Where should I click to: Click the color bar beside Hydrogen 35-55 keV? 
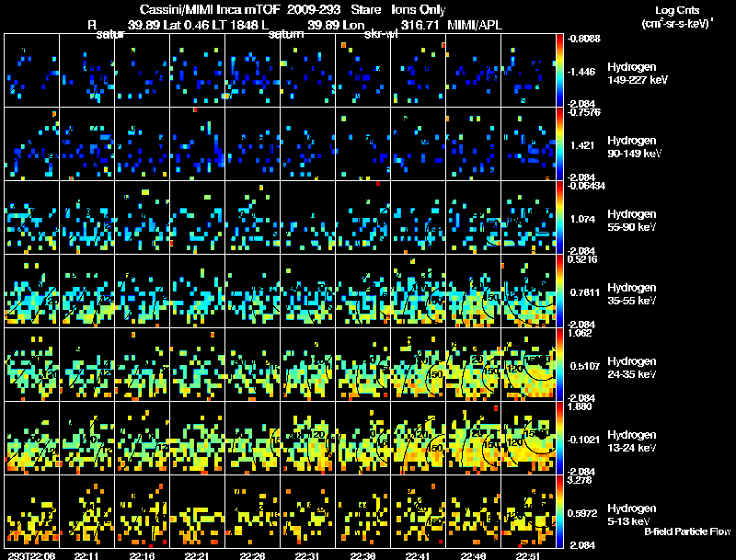click(559, 291)
